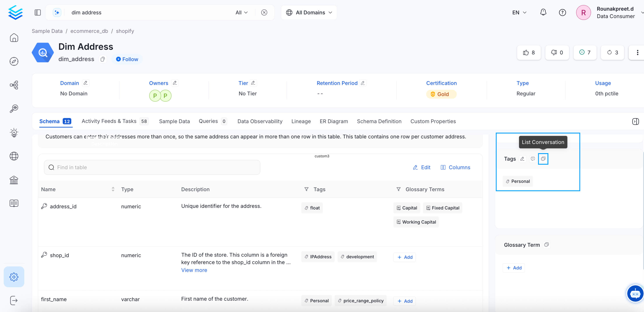Image resolution: width=644 pixels, height=312 pixels.
Task: Open the EN language dropdown
Action: (519, 12)
